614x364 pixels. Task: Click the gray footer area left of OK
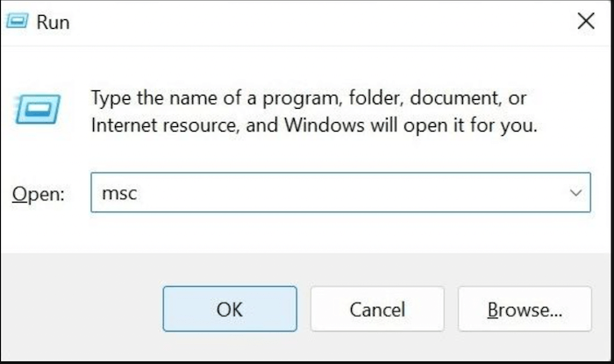point(82,309)
